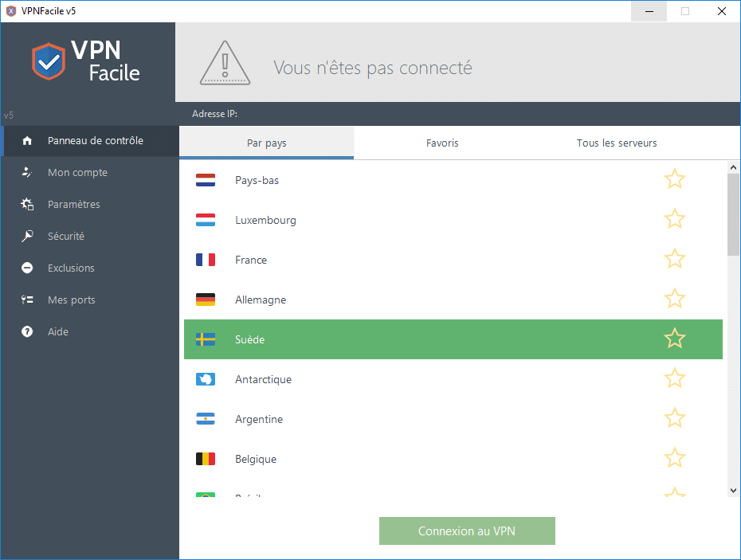Click the warning triangle icon

pyautogui.click(x=225, y=62)
